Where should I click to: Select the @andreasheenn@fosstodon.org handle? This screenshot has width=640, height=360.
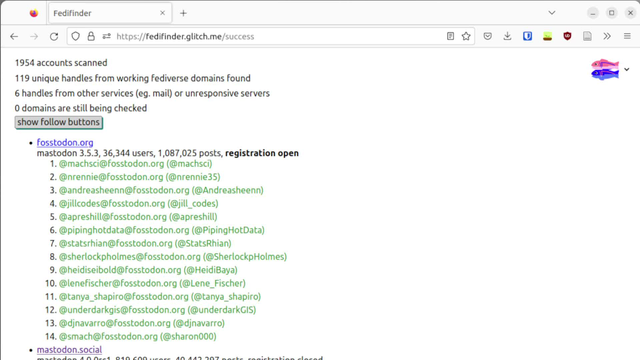[x=124, y=190]
